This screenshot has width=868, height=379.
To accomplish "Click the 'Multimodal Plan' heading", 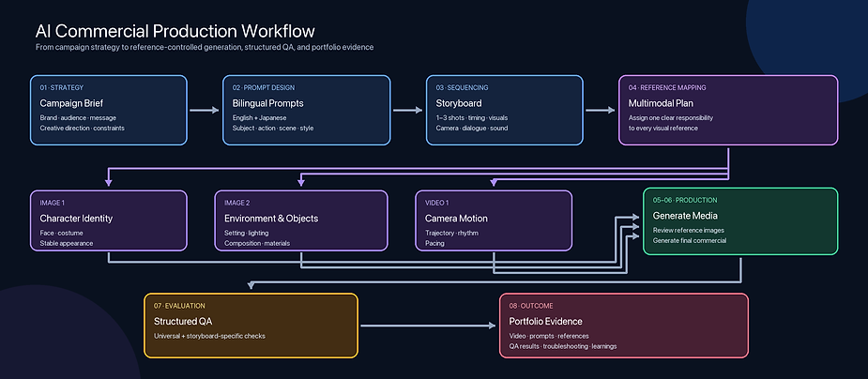I will [661, 103].
